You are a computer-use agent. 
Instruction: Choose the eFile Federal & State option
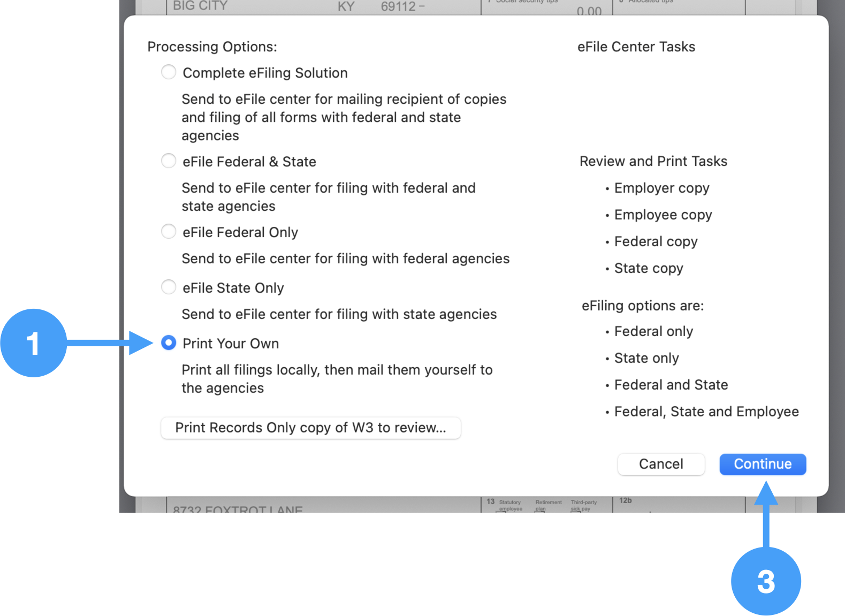coord(169,161)
